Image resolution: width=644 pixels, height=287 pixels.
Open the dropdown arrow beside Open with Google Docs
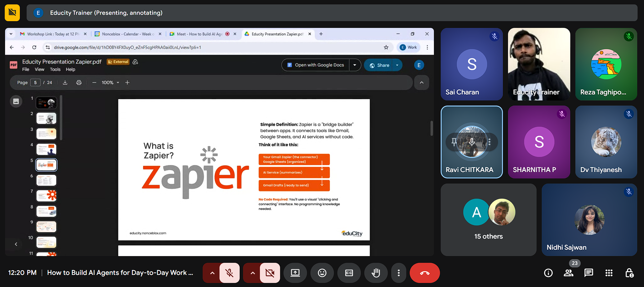[x=355, y=65]
